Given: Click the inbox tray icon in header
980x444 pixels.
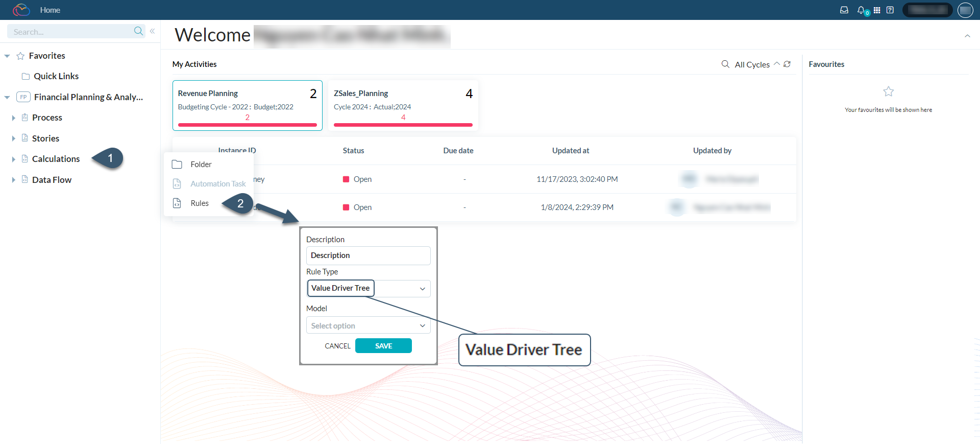Looking at the screenshot, I should pyautogui.click(x=844, y=10).
